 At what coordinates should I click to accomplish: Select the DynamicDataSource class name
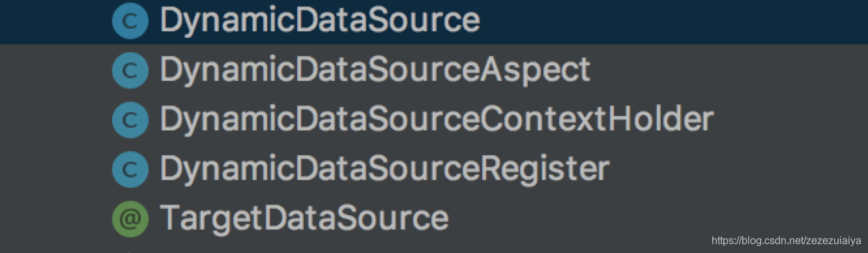pos(320,21)
